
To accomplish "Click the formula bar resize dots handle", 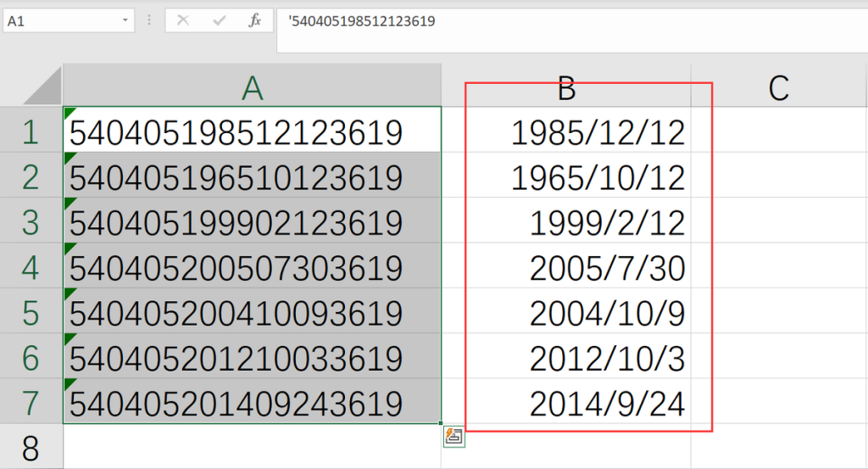I will coord(149,20).
